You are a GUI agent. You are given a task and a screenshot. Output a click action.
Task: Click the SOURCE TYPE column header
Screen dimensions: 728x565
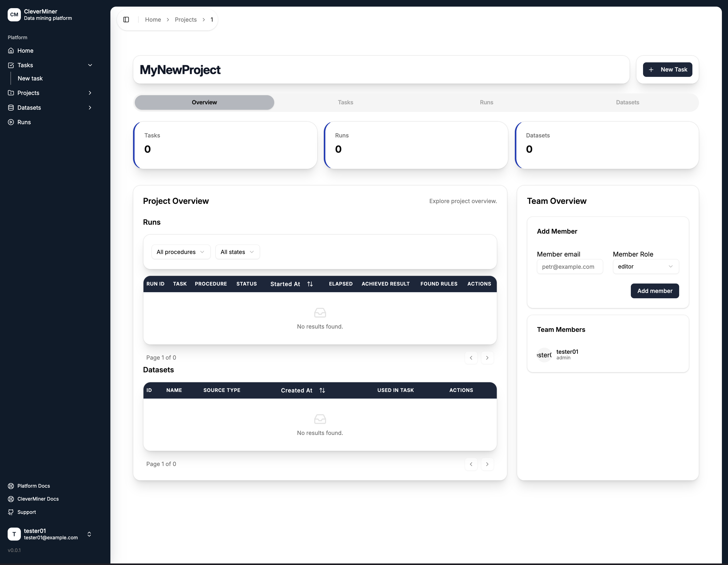222,390
